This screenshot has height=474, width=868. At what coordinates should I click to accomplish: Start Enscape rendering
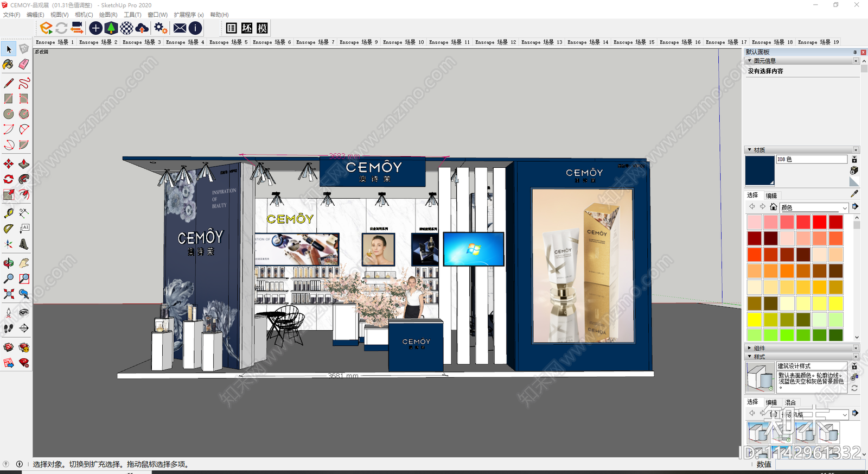click(46, 28)
